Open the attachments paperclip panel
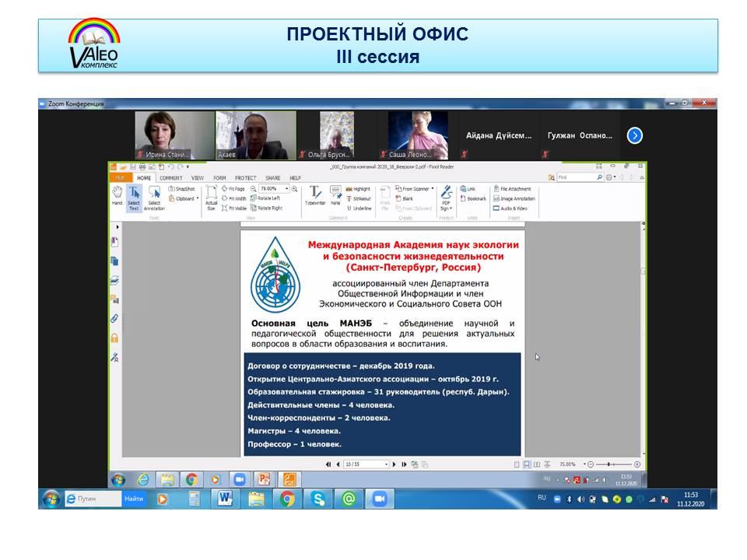This screenshot has width=747, height=560. point(115,319)
